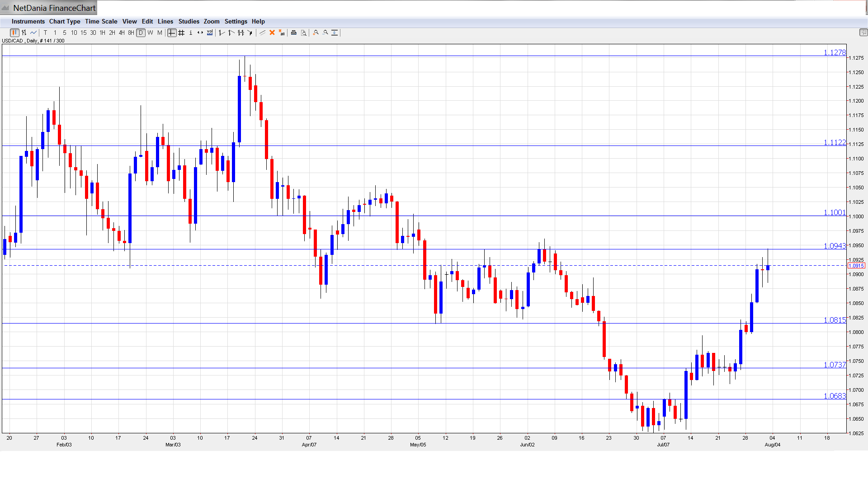The width and height of the screenshot is (868, 488).
Task: Toggle the chart grid display
Action: [181, 33]
